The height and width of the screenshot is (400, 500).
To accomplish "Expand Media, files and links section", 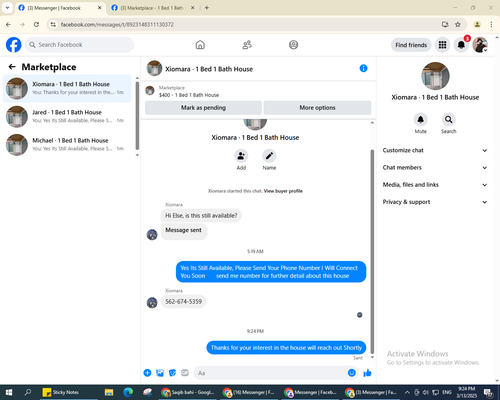I will [435, 185].
